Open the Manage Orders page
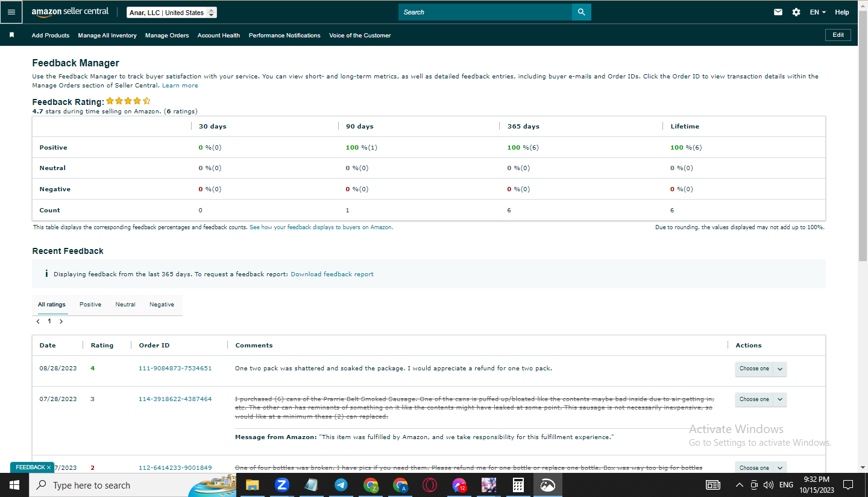The width and height of the screenshot is (868, 497). click(x=167, y=36)
